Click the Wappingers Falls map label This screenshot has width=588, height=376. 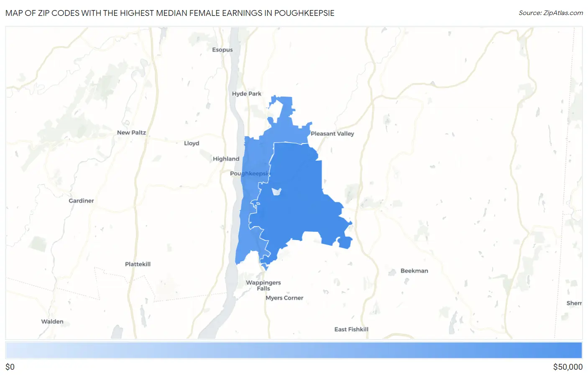(263, 286)
